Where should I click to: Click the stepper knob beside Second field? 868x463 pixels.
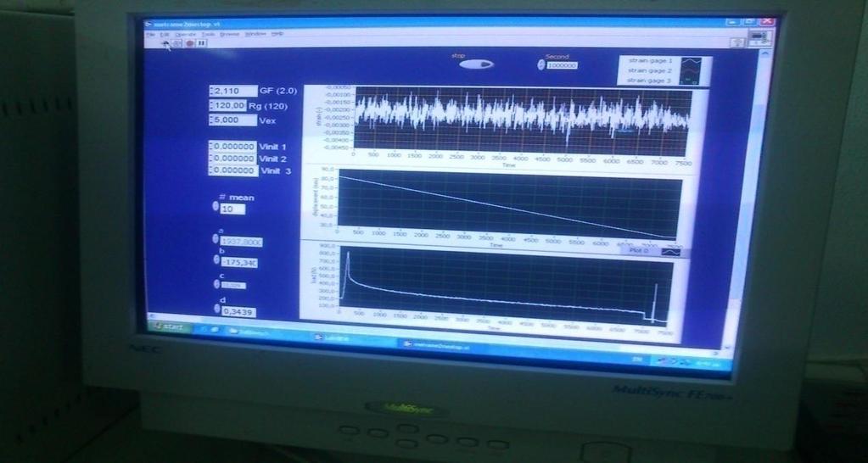541,65
